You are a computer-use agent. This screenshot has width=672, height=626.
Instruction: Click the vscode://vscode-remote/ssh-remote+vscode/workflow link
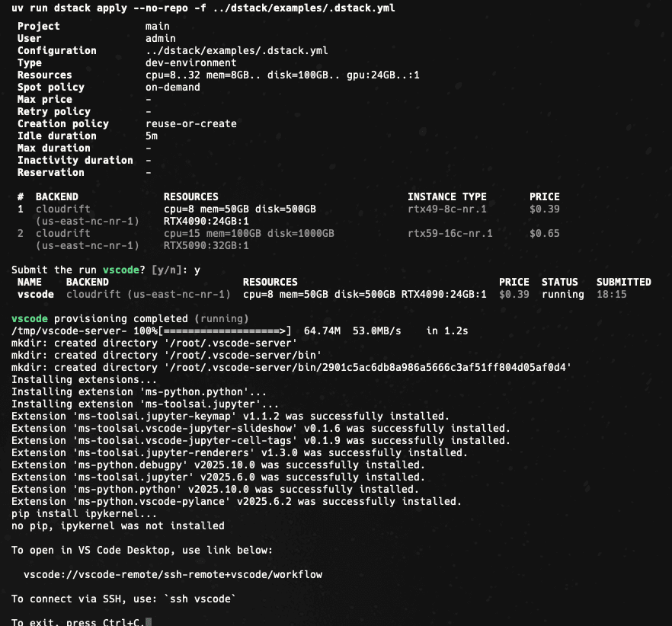[173, 574]
